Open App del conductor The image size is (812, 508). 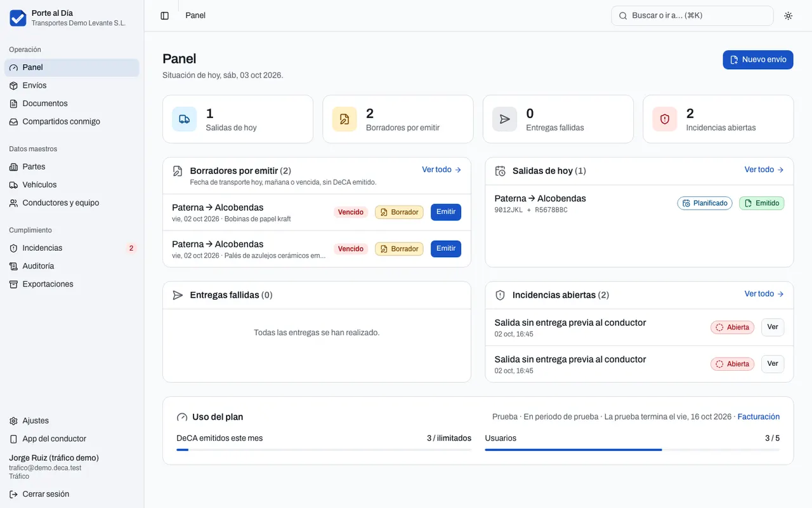72,439
